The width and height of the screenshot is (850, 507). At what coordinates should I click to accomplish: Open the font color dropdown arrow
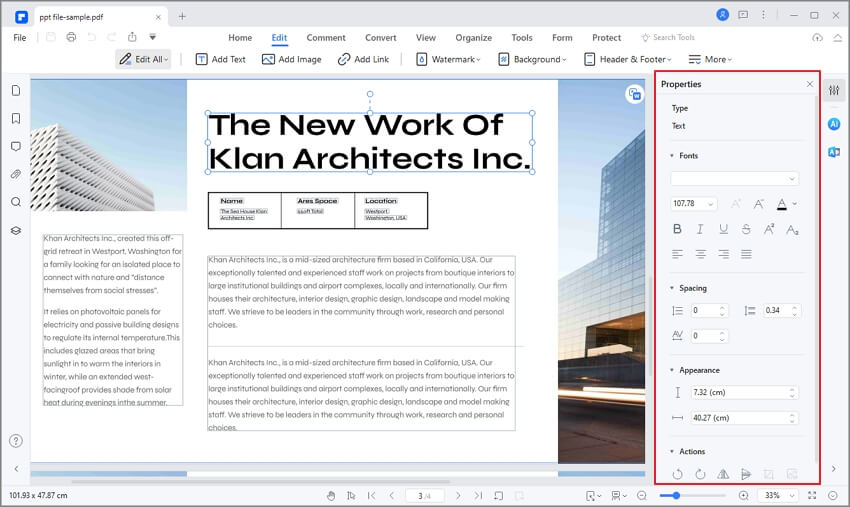[x=795, y=204]
